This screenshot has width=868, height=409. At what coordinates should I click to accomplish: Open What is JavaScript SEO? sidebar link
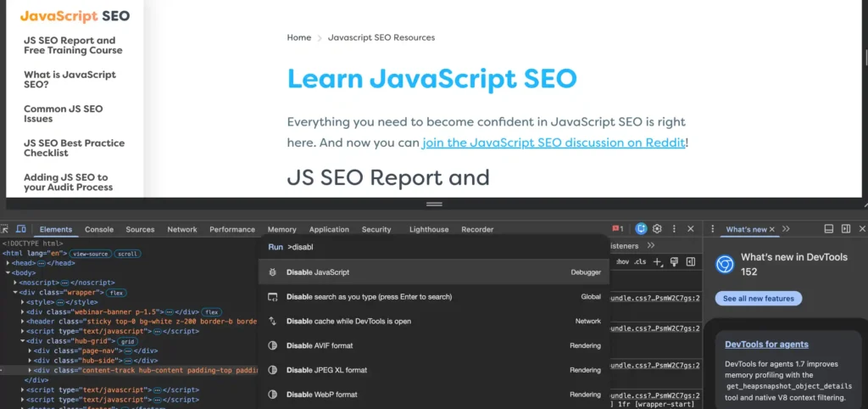point(70,79)
